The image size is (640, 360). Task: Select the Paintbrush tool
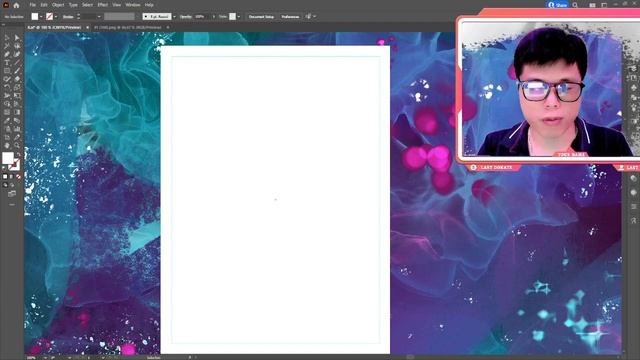click(17, 70)
